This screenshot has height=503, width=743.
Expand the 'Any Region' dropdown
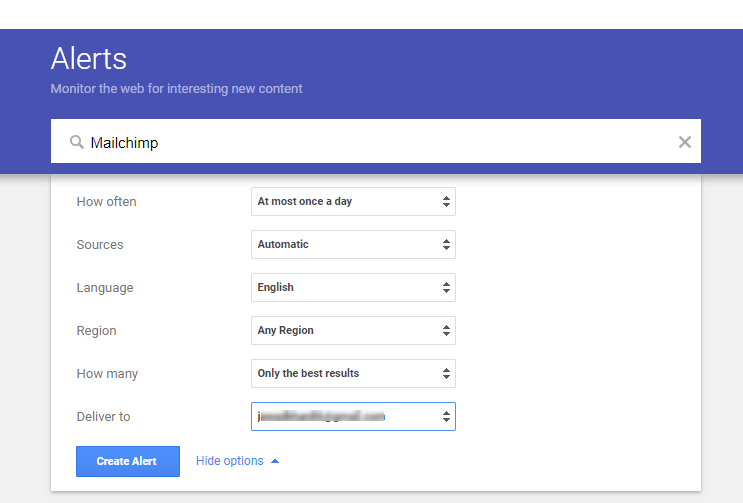coord(353,330)
